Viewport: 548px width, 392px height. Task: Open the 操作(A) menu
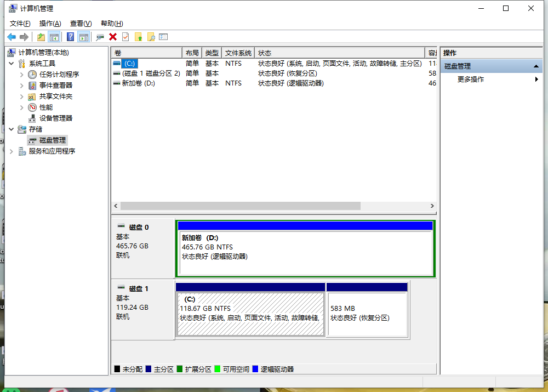(x=50, y=24)
